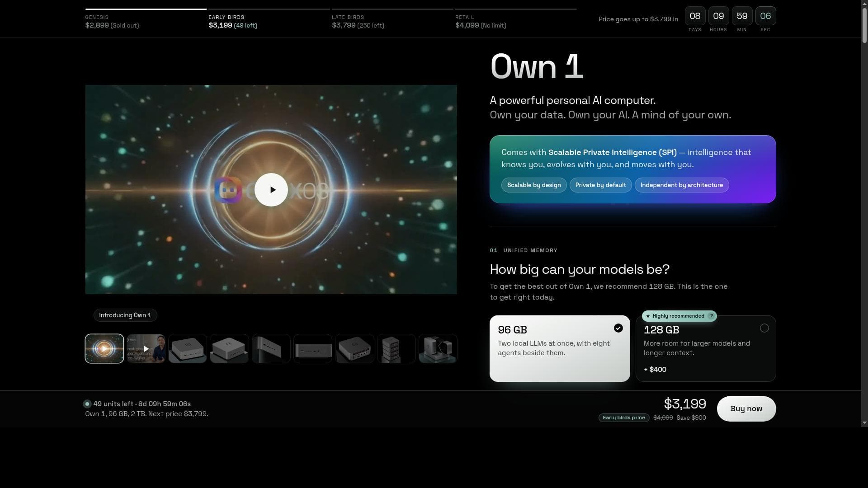Click Buy now button
The height and width of the screenshot is (488, 868).
pos(746,408)
